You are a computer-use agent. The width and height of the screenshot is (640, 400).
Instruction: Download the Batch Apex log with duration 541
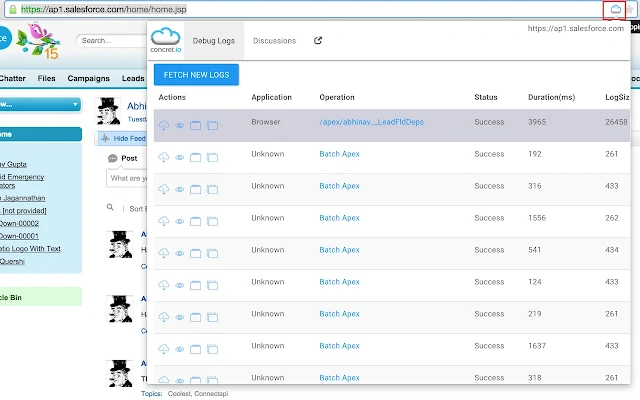point(164,253)
